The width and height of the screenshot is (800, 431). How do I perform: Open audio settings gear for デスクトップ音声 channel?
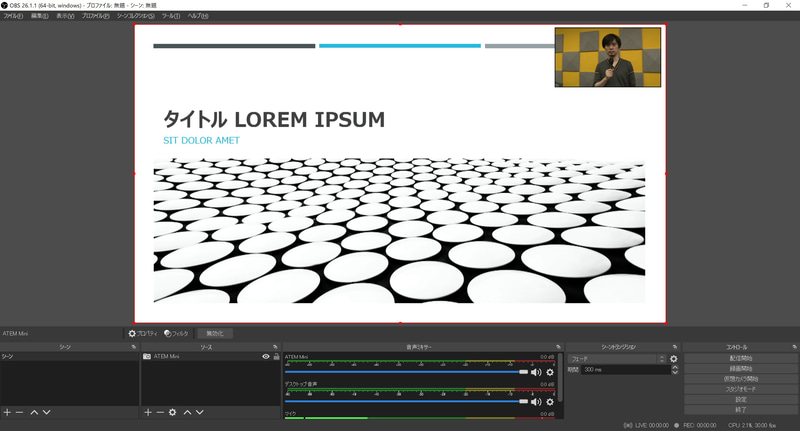[550, 402]
